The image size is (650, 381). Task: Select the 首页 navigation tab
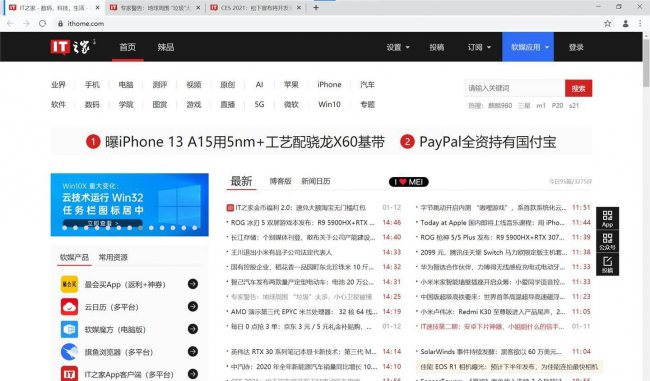click(x=128, y=47)
